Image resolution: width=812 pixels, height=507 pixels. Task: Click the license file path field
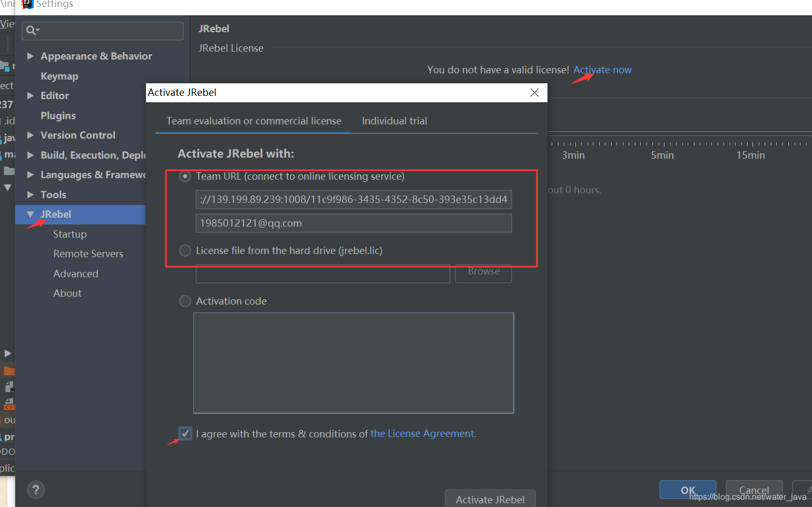click(322, 274)
